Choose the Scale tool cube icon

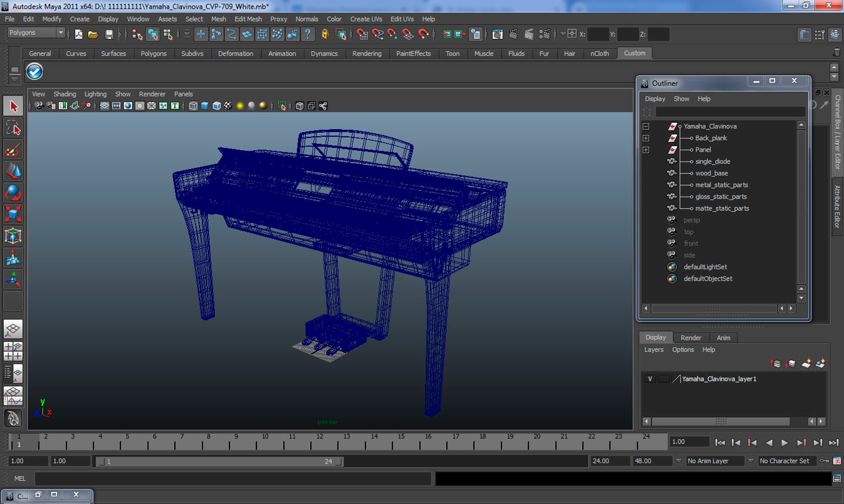point(13,214)
